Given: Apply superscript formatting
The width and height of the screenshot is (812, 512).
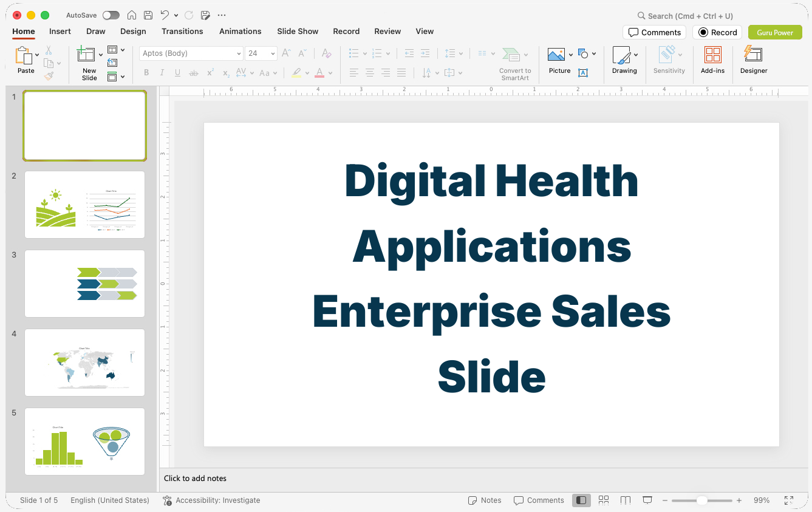Looking at the screenshot, I should [x=210, y=73].
